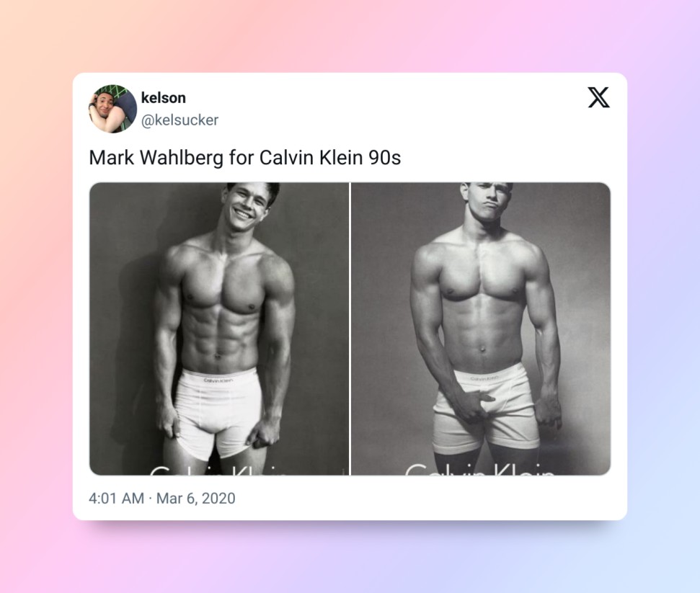This screenshot has width=700, height=593.
Task: Click the Mar 6, 2020 date
Action: [196, 498]
